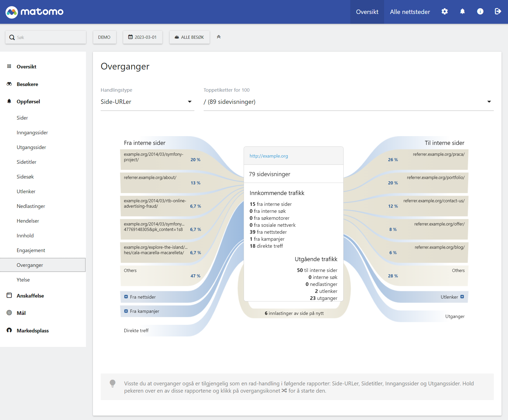Click the Matomo logo

[35, 12]
